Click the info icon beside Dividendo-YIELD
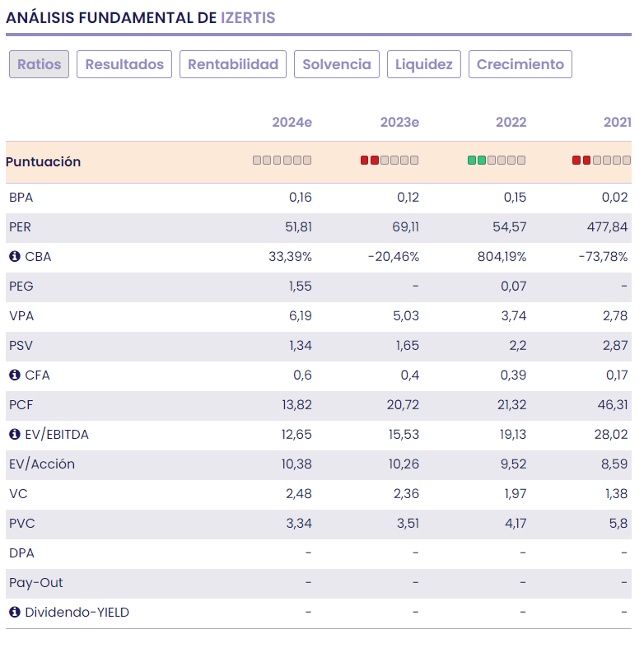This screenshot has width=644, height=648. point(14,613)
